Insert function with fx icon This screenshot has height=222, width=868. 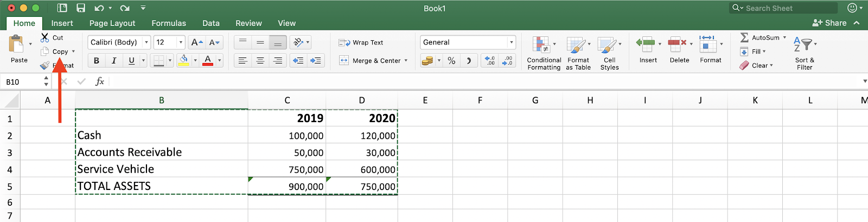(x=100, y=81)
